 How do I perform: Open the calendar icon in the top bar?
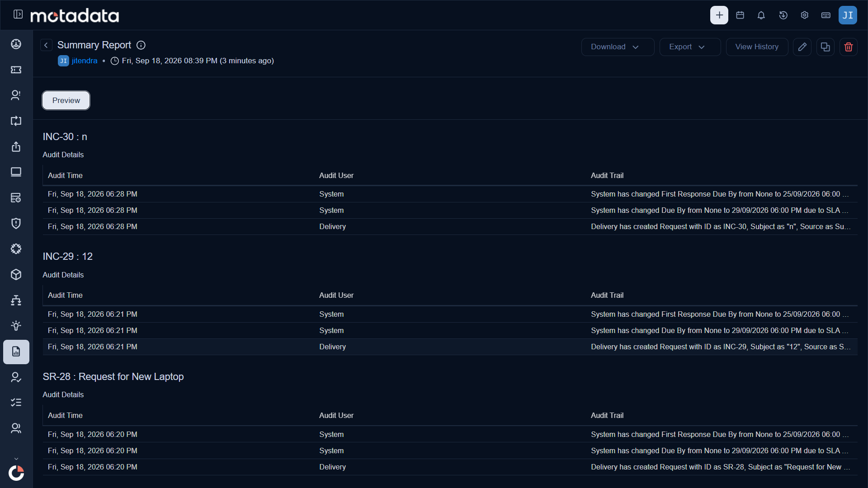tap(740, 15)
